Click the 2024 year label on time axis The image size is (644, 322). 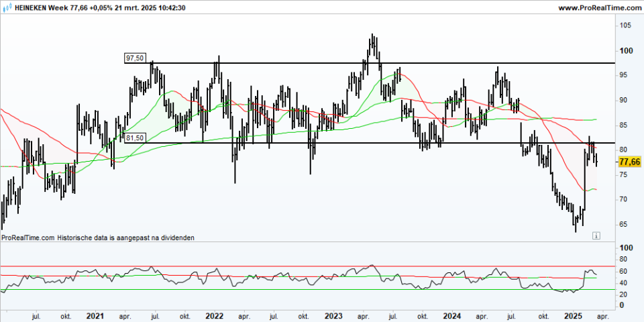pos(453,316)
